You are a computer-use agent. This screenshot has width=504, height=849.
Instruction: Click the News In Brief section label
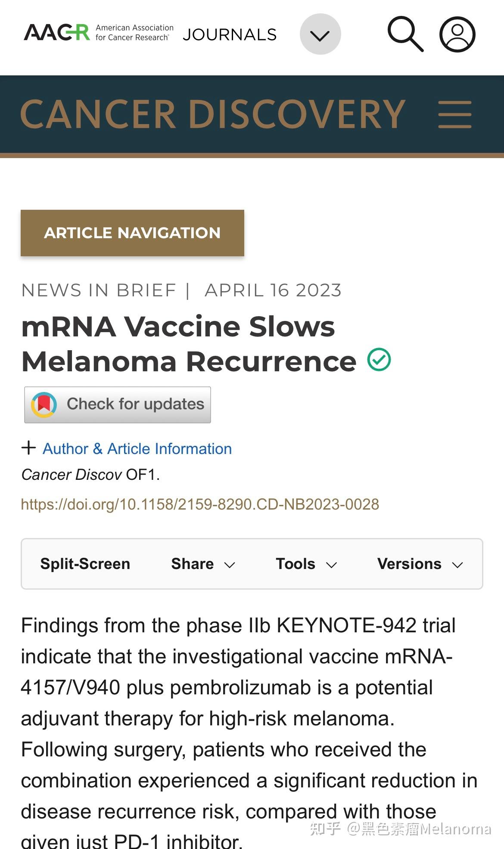(x=98, y=290)
